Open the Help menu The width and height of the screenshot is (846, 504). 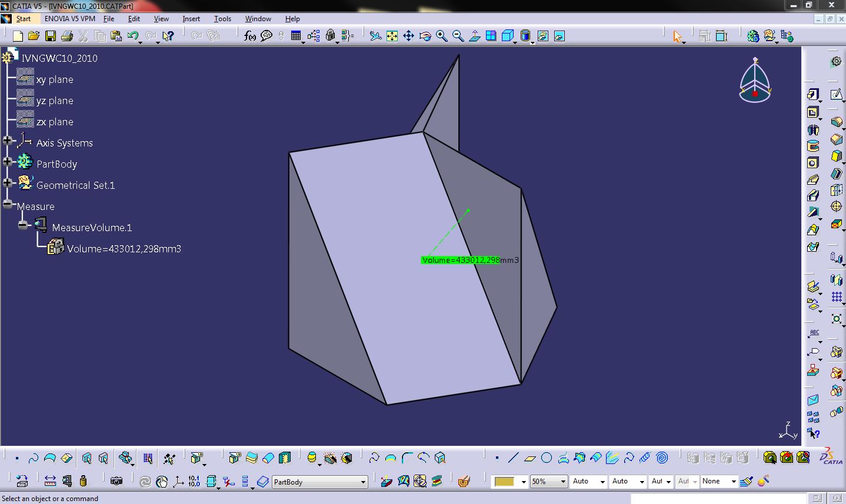292,19
